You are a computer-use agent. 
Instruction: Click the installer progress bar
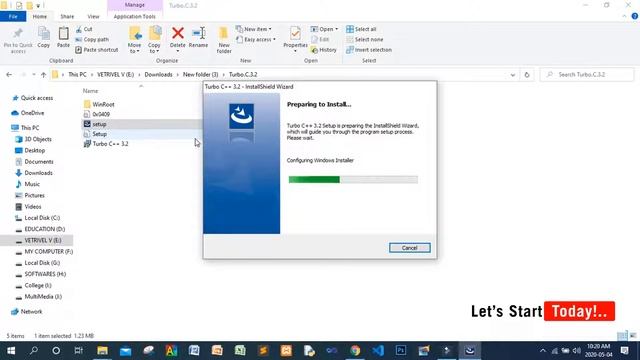353,180
